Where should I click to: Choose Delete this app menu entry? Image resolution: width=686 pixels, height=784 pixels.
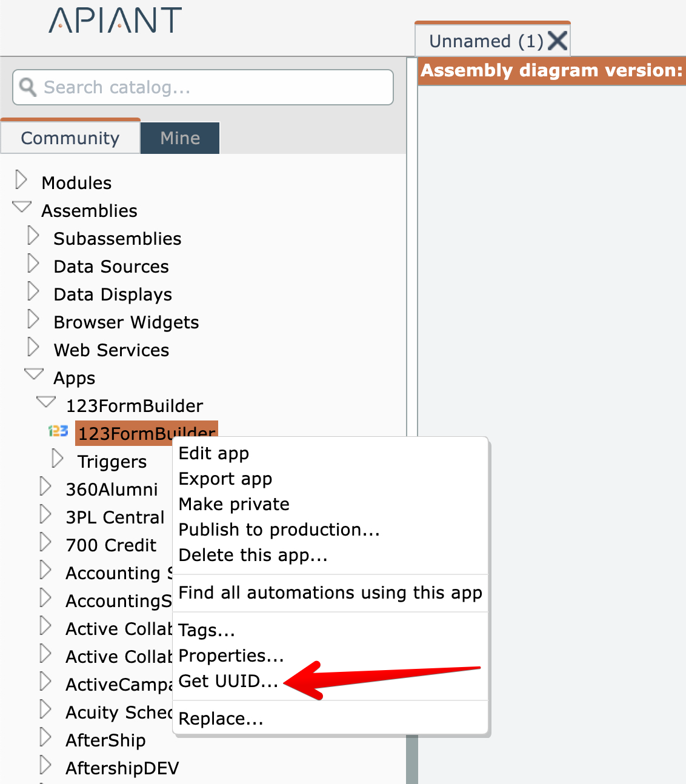pyautogui.click(x=253, y=555)
